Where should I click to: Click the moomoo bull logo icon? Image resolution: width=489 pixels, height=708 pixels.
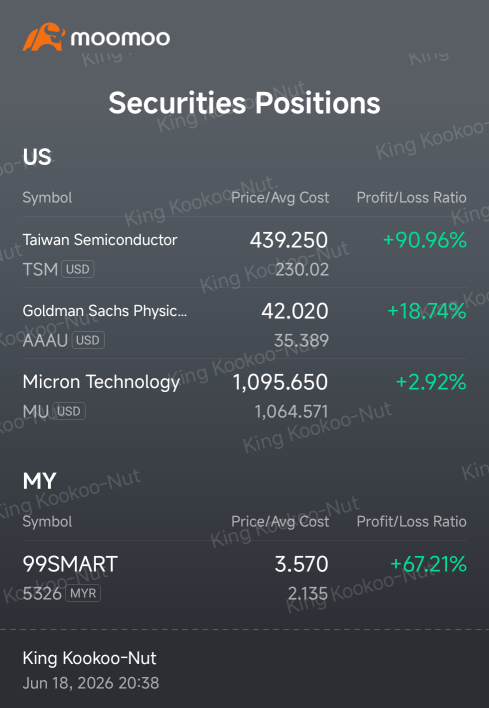click(x=44, y=37)
